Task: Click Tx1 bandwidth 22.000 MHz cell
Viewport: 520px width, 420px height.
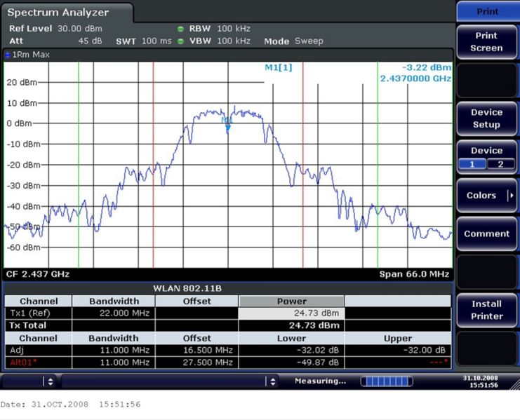Action: pyautogui.click(x=114, y=313)
